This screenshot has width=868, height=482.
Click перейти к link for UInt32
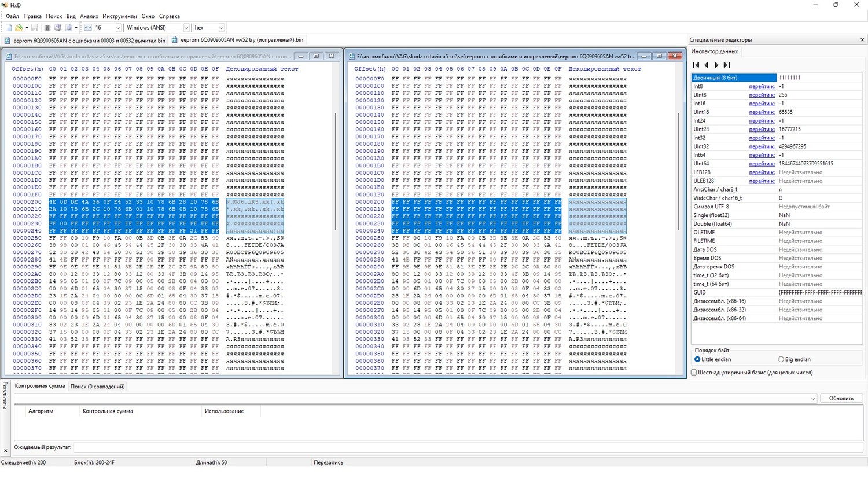(762, 146)
